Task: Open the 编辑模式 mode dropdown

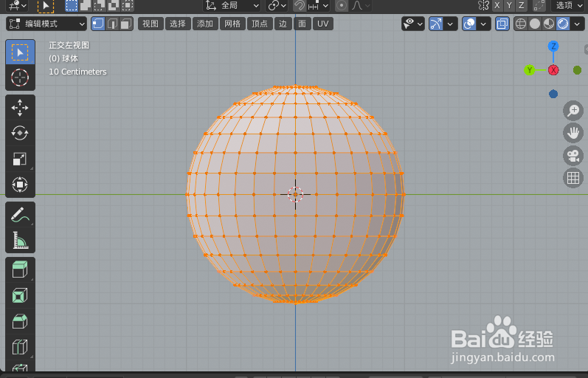Action: (46, 24)
